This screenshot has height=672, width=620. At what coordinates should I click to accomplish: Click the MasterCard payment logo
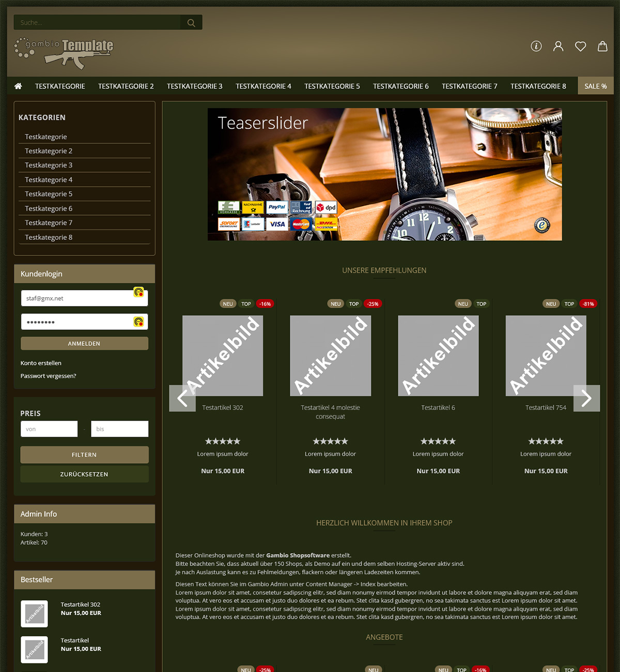point(301,224)
